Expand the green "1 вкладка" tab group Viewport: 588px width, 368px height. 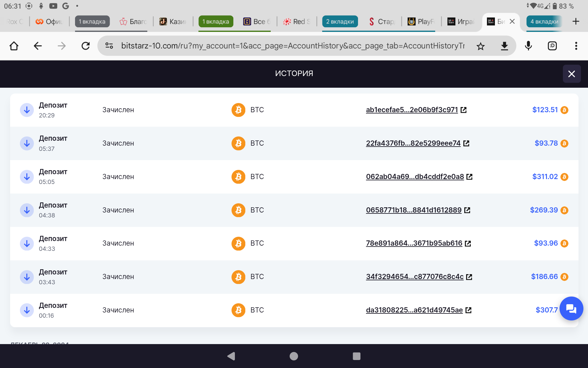coord(216,21)
